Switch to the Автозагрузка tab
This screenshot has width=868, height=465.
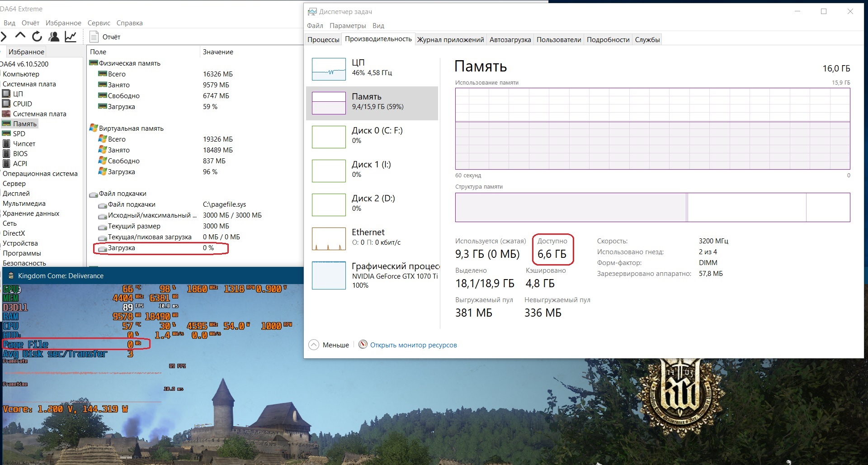coord(510,39)
